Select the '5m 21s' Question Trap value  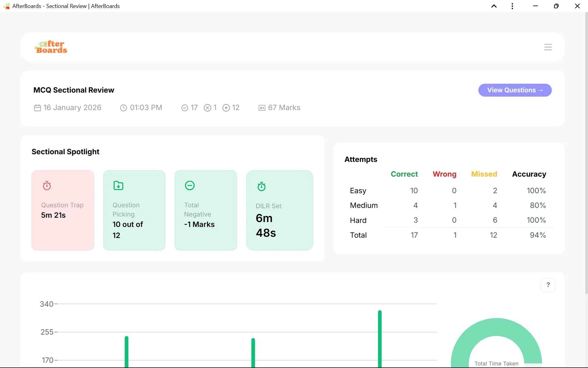point(53,215)
